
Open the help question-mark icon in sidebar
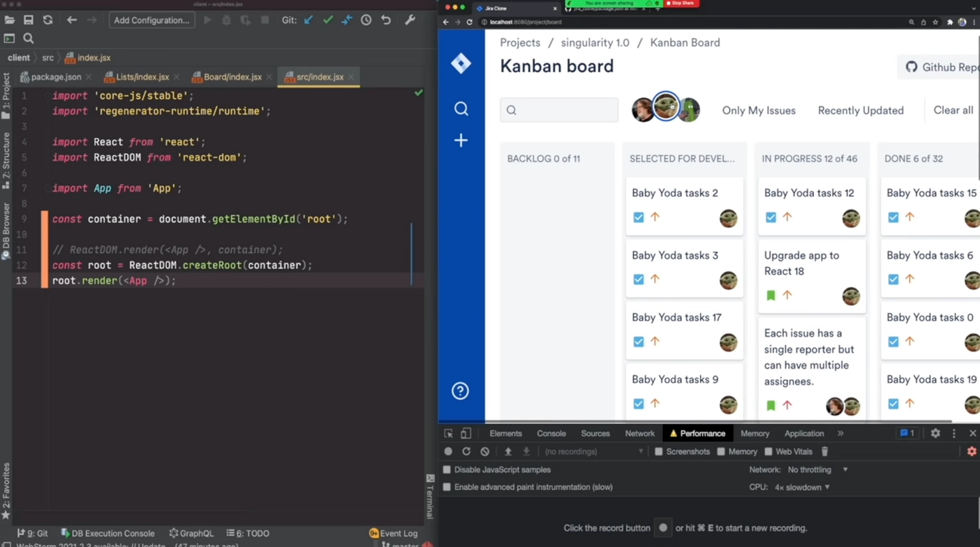461,391
